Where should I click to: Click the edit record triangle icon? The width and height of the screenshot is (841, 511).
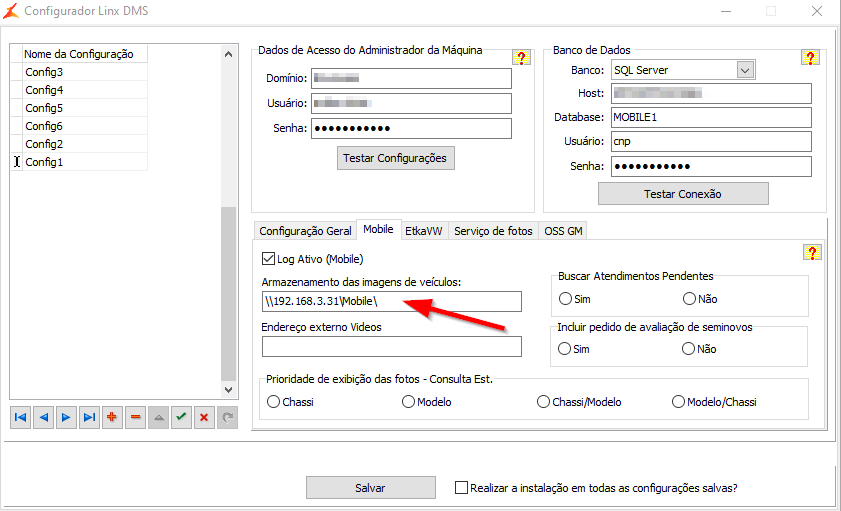pos(158,417)
